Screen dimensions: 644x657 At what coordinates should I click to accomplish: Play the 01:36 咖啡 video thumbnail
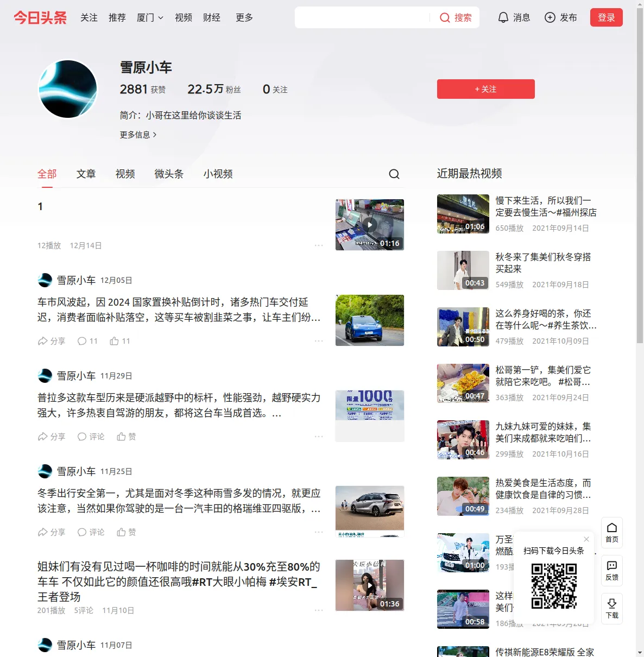(x=370, y=585)
